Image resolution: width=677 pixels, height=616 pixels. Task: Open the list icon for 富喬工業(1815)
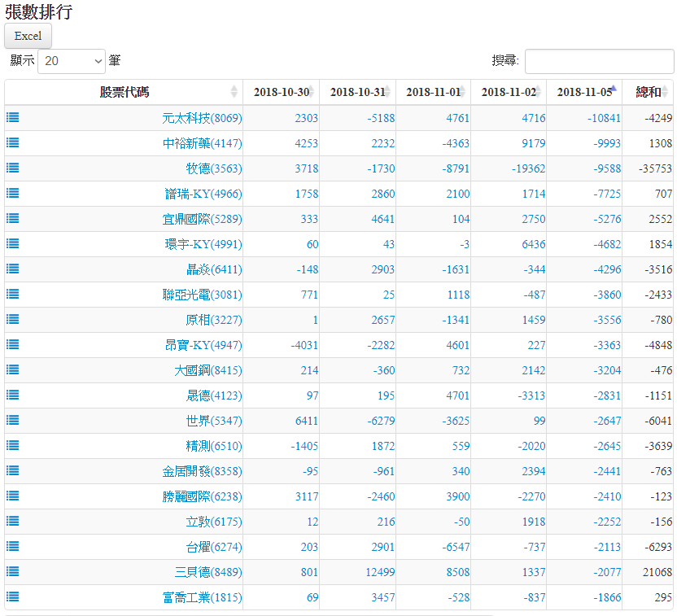(x=12, y=596)
